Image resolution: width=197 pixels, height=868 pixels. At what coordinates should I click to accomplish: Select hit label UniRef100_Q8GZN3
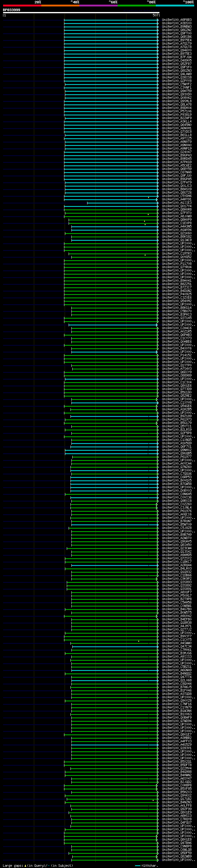(x=177, y=71)
